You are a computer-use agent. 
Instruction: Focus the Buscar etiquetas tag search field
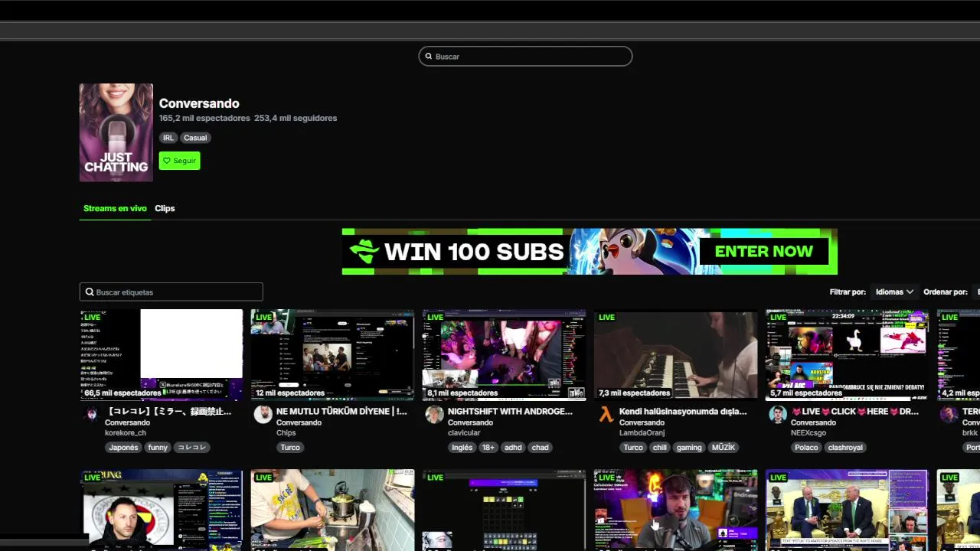(x=171, y=292)
